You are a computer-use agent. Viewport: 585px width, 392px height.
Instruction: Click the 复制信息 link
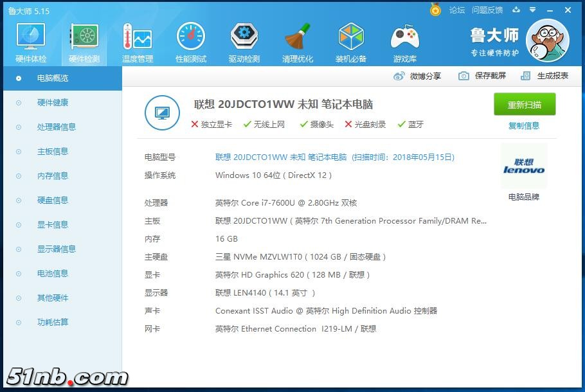point(525,125)
